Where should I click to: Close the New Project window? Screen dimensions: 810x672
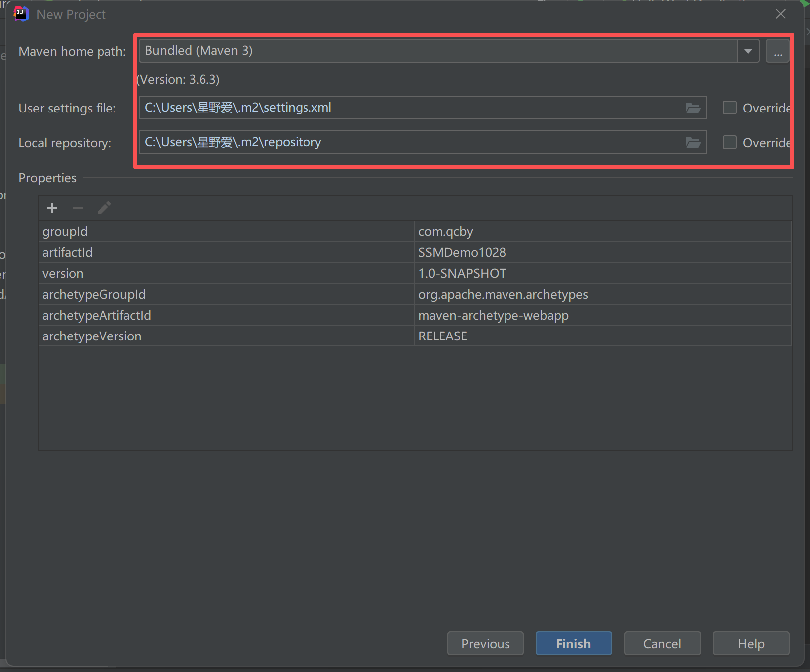(x=781, y=14)
